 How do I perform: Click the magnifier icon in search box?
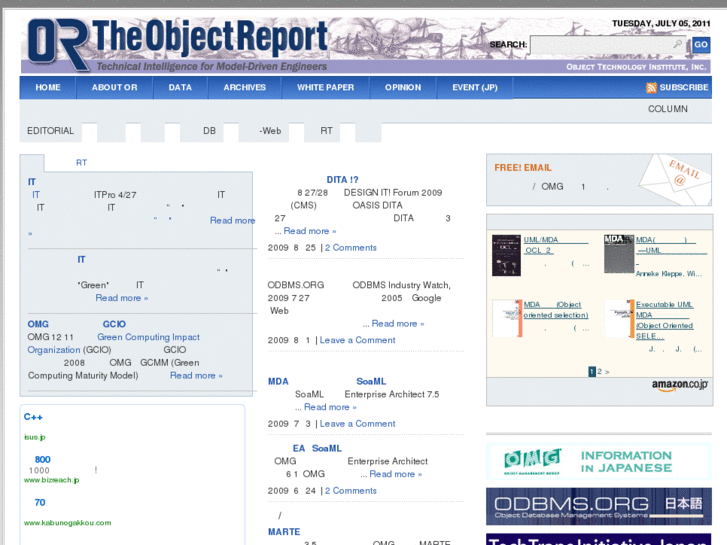[677, 44]
